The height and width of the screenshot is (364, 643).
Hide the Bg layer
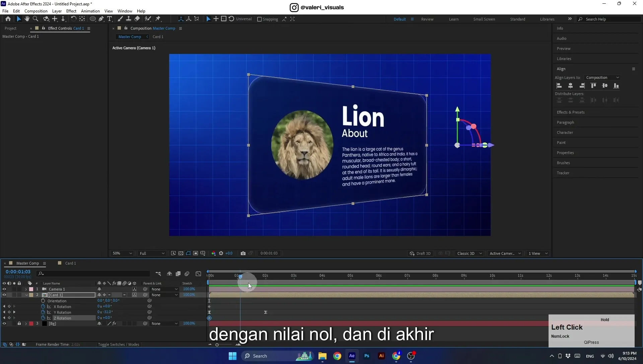4,324
